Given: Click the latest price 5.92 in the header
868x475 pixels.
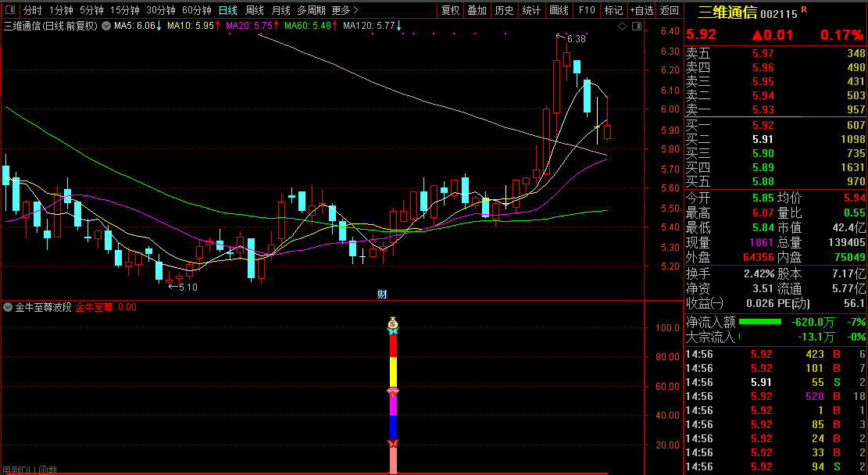Looking at the screenshot, I should click(x=702, y=35).
